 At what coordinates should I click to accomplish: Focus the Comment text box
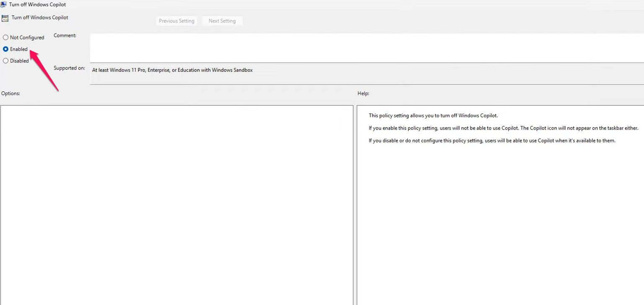(x=367, y=48)
